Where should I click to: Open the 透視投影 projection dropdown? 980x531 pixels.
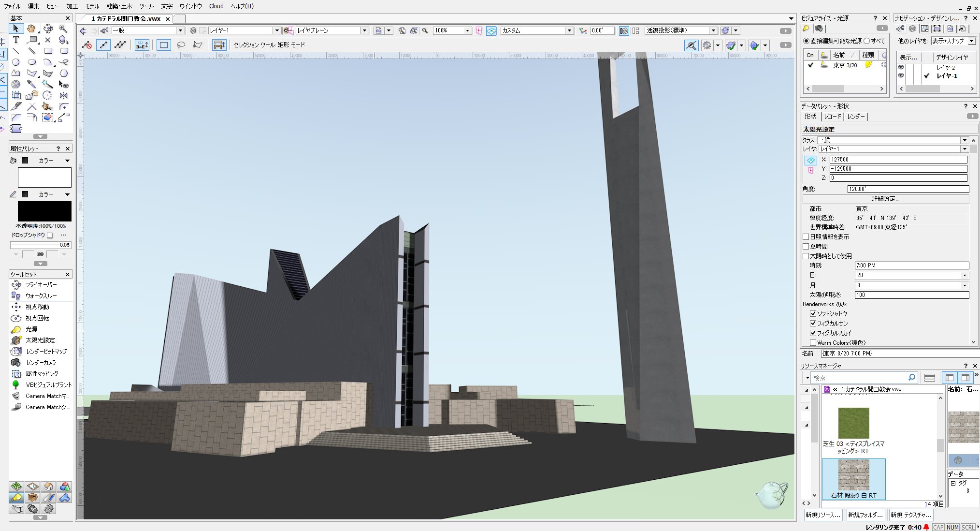[713, 30]
